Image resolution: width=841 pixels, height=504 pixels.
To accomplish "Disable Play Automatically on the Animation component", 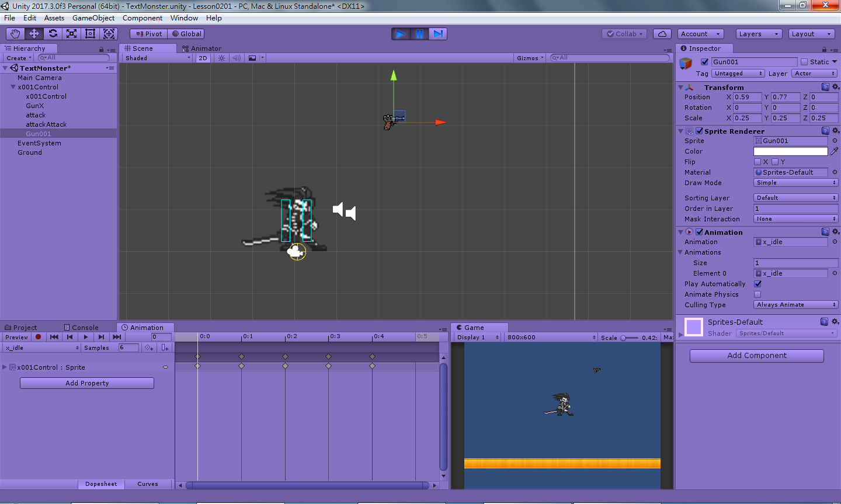I will point(759,284).
